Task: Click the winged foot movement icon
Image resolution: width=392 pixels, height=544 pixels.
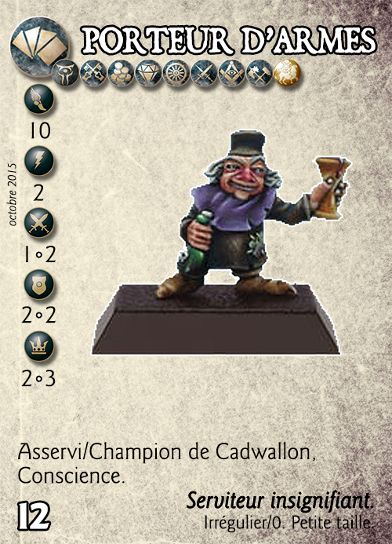Action: pos(39,99)
